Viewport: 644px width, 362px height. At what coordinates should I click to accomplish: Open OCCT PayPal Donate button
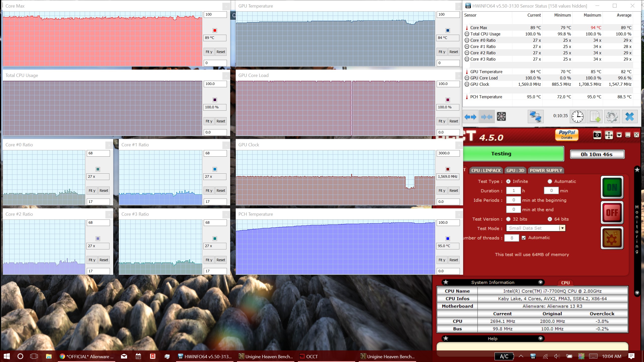click(x=567, y=135)
